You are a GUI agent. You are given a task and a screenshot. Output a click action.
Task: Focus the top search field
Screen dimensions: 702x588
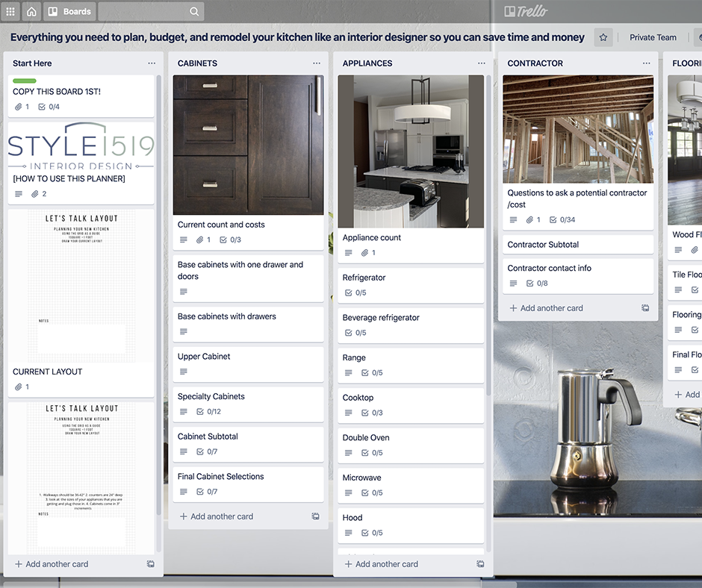click(152, 12)
